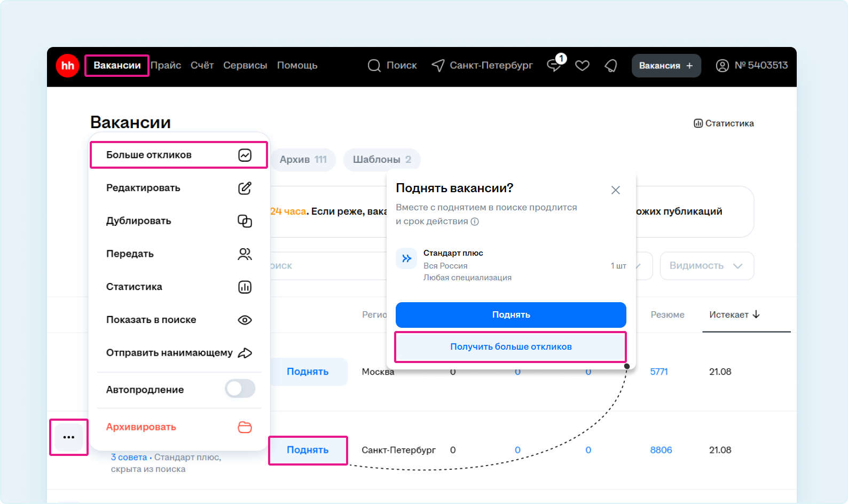Click Поиск in the top bar
The width and height of the screenshot is (848, 504).
pyautogui.click(x=402, y=66)
